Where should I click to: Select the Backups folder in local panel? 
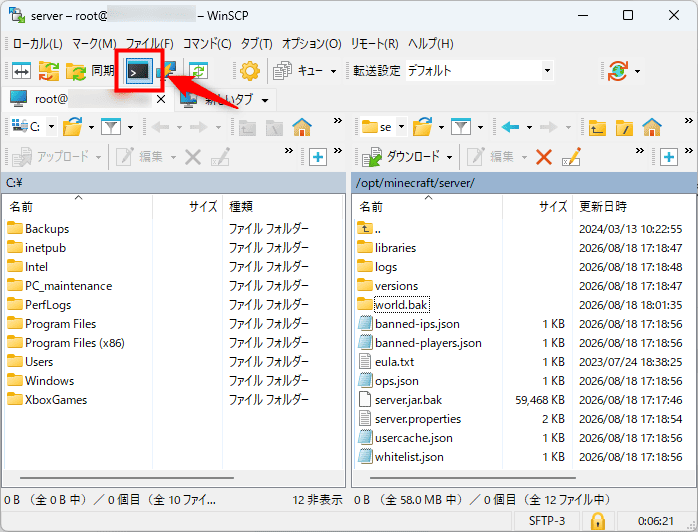(x=39, y=228)
